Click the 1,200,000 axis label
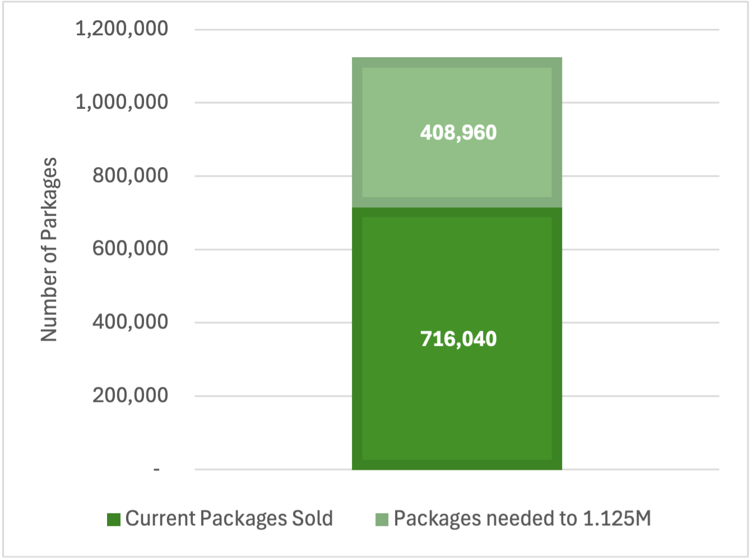 point(122,29)
